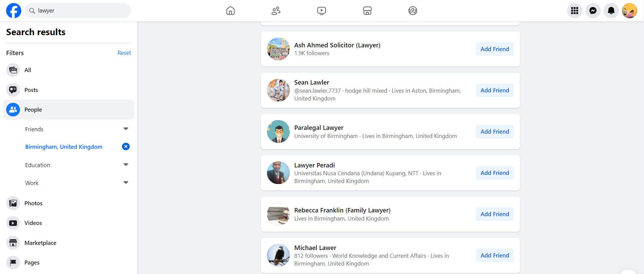Viewport: 644px width, 274px height.
Task: Open the Groups icon in top navigation
Action: click(x=413, y=11)
